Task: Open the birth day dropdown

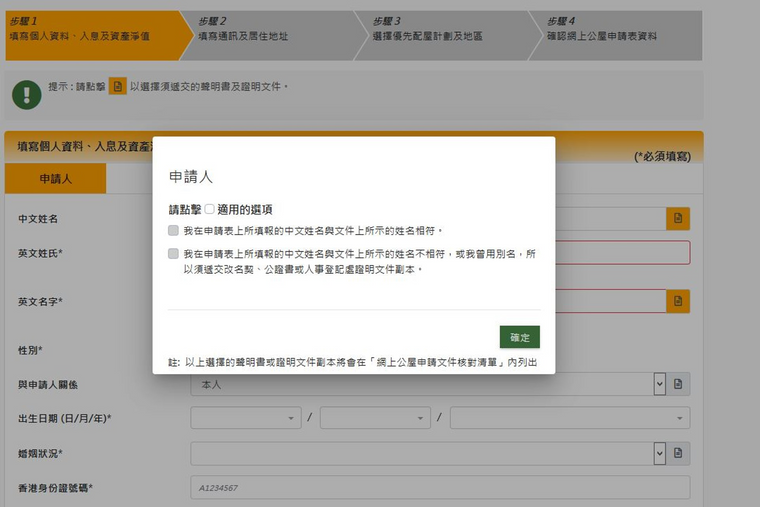Action: pyautogui.click(x=246, y=418)
